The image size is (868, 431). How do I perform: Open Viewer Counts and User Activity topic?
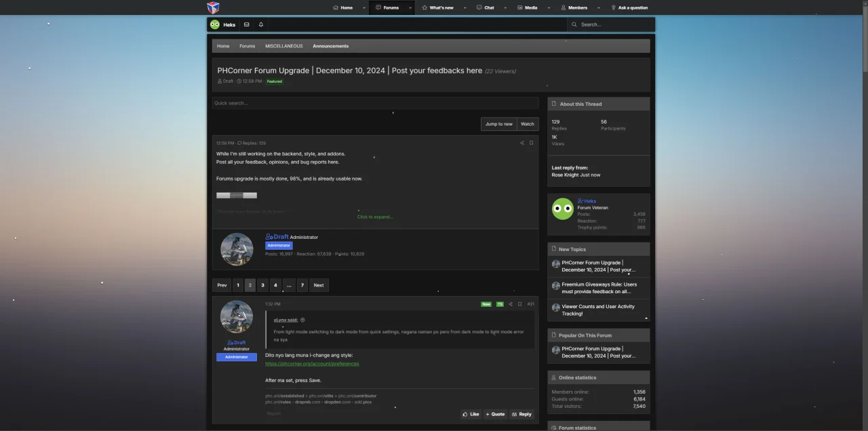(x=598, y=310)
